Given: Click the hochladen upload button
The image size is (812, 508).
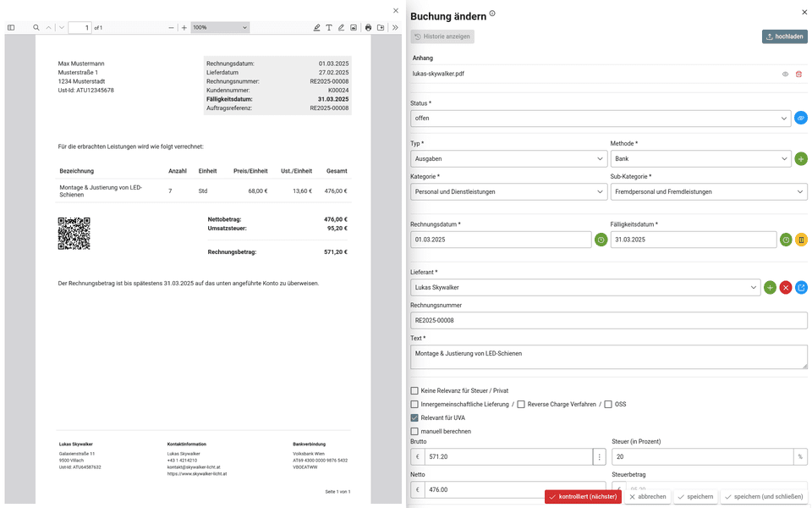Looking at the screenshot, I should pyautogui.click(x=784, y=37).
